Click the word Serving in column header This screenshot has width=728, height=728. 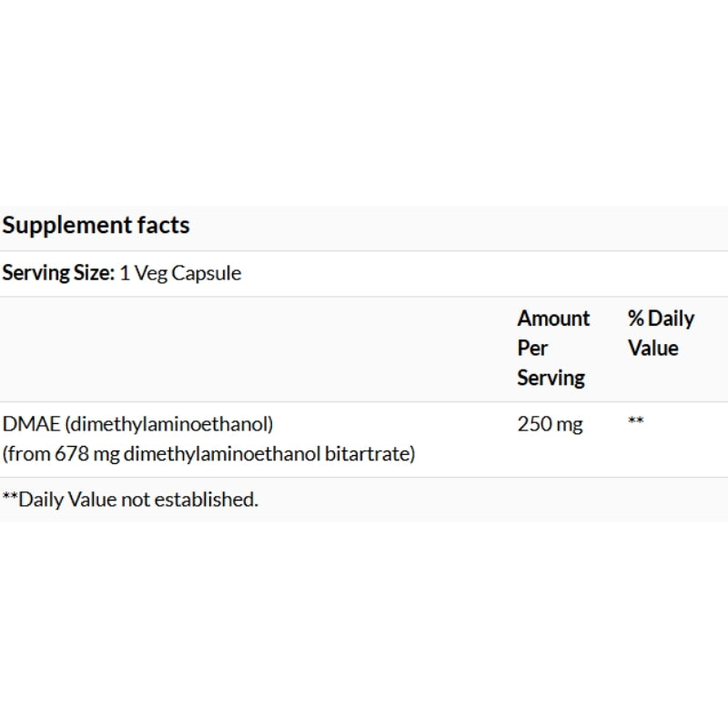tap(551, 378)
